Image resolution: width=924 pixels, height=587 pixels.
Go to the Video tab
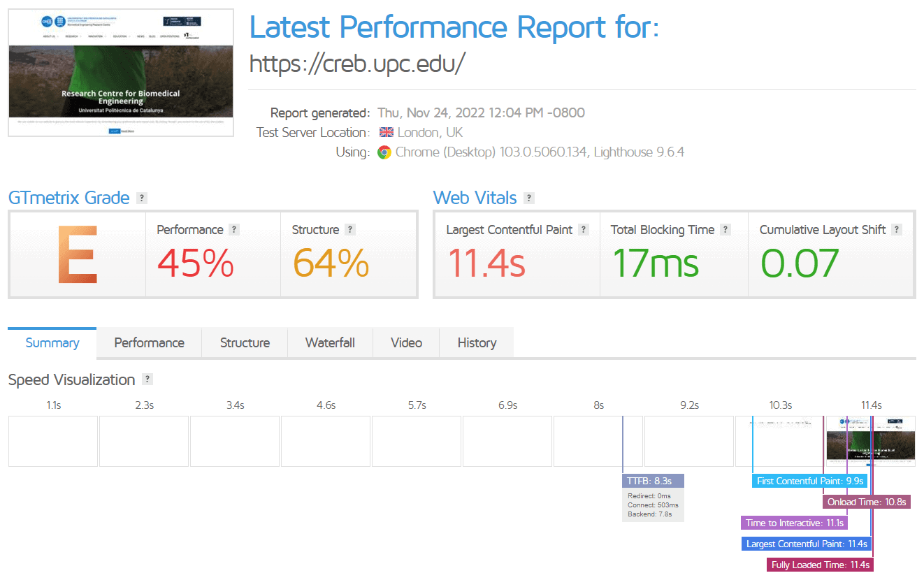click(x=406, y=343)
